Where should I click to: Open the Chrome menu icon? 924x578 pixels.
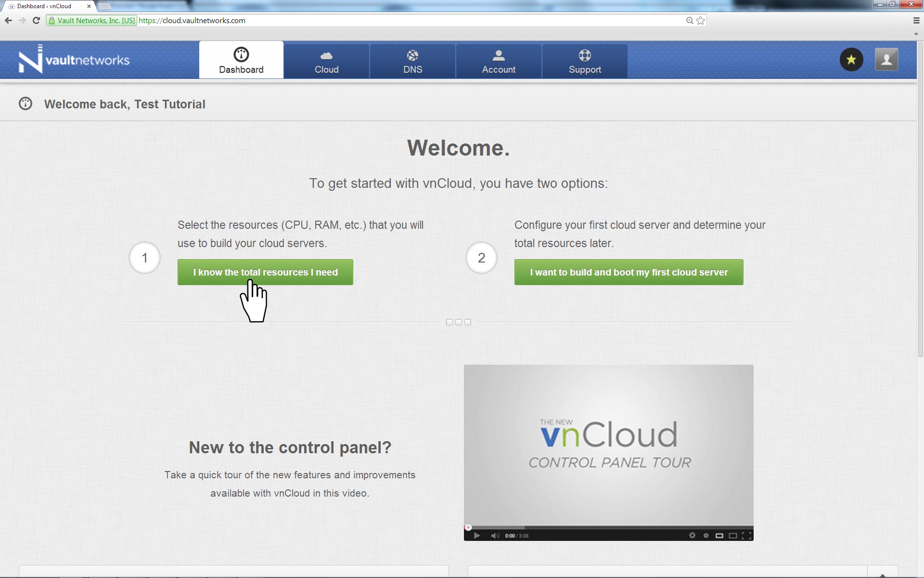[916, 20]
